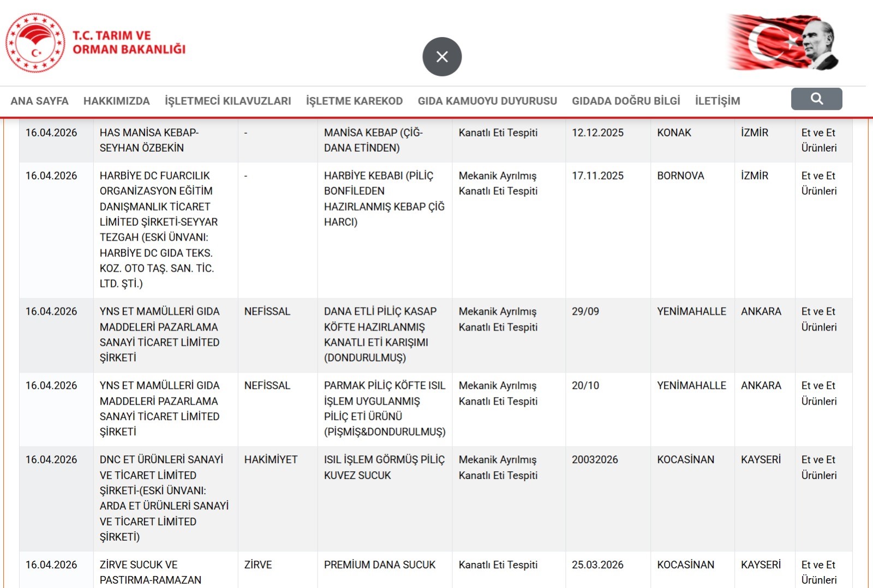Click HARBİYE KEBABI product name cell
The width and height of the screenshot is (873, 588).
[x=384, y=199]
